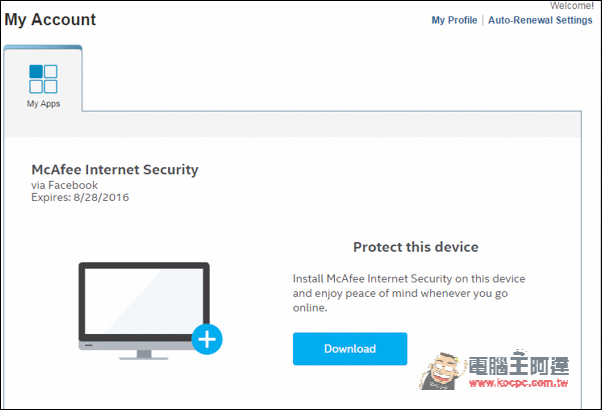Open the My Profile link
602x410 pixels.
tap(454, 20)
